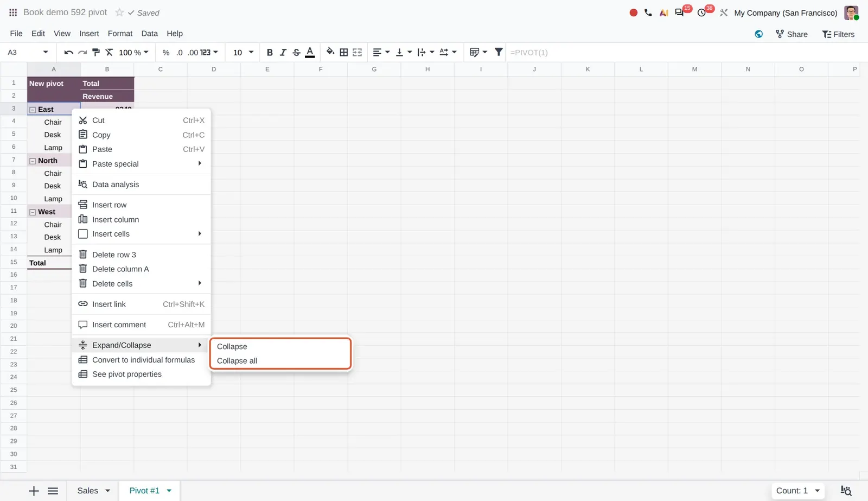Screen dimensions: 868x501
Task: Open the user avatar menu
Action: [x=851, y=12]
